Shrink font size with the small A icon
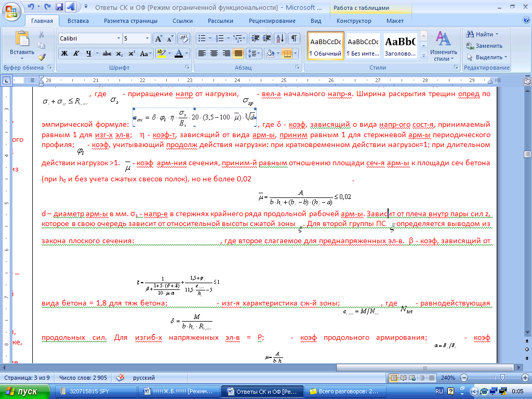Viewport: 532px width, 399px height. [170, 38]
